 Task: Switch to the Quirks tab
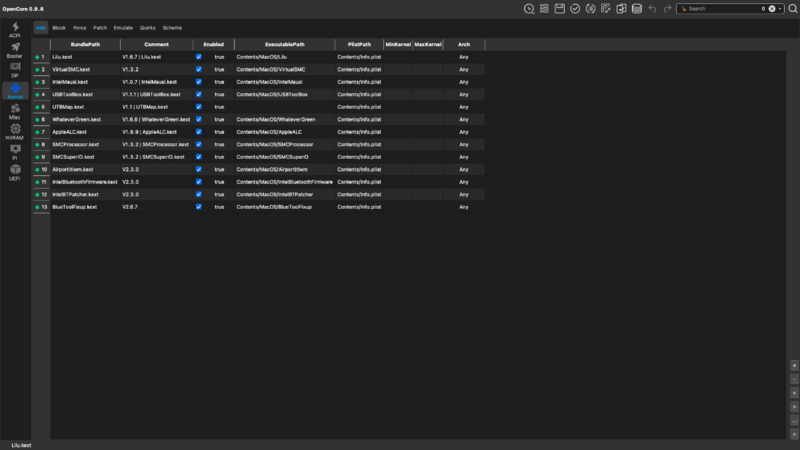pyautogui.click(x=147, y=28)
